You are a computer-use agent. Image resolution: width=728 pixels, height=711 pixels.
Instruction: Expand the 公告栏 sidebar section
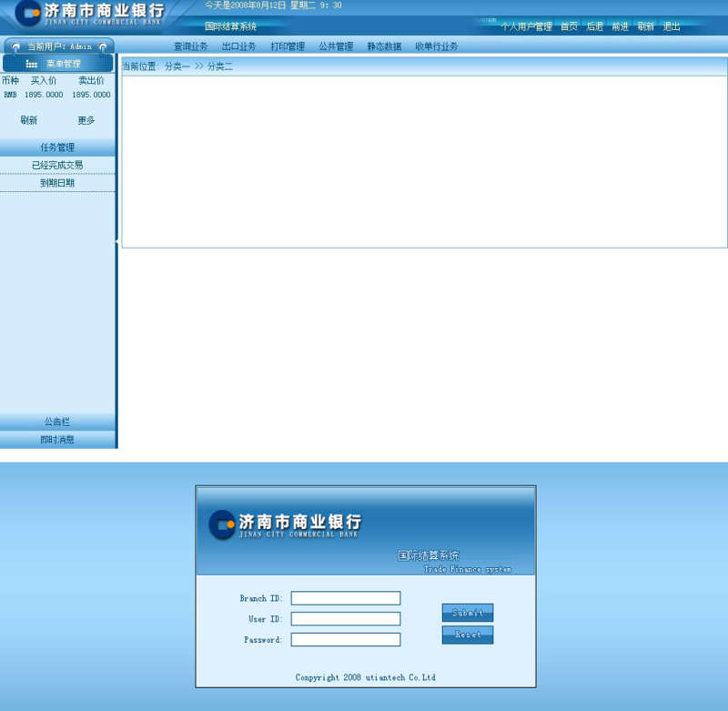[56, 422]
